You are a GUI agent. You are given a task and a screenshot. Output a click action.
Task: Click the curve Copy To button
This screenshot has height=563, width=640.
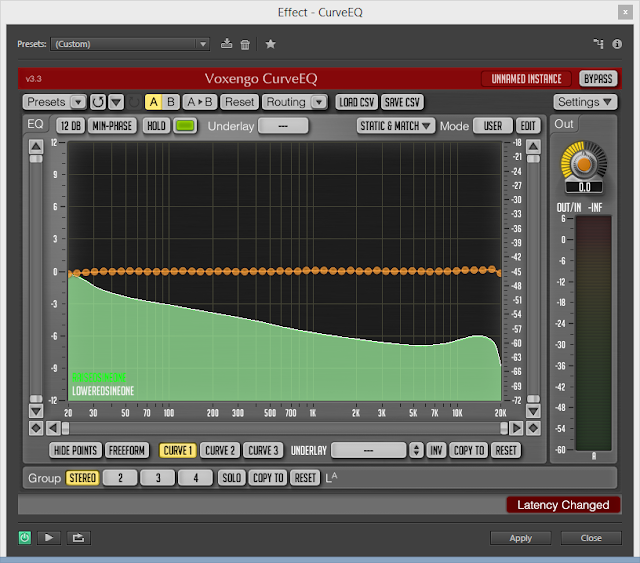click(x=469, y=450)
